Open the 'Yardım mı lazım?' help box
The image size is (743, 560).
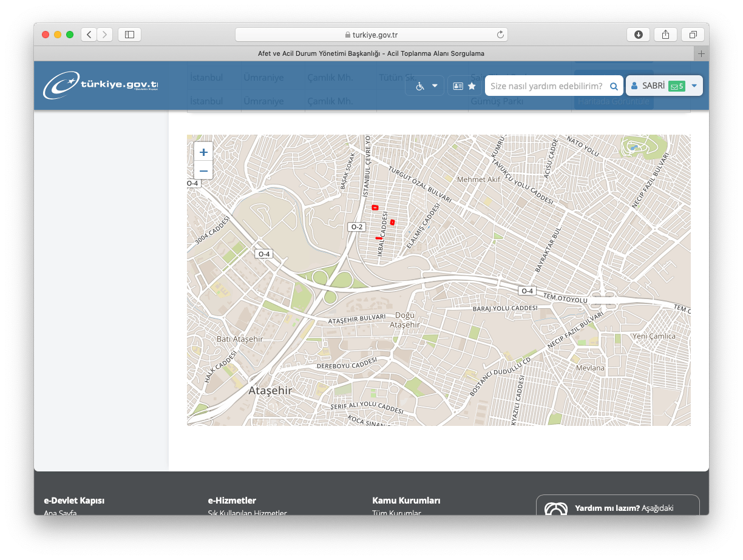coord(617,507)
